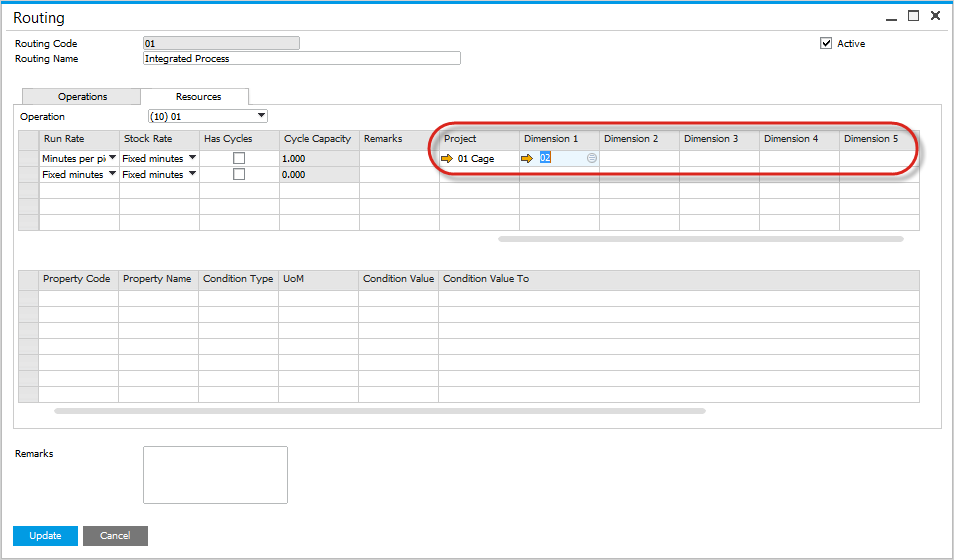Open the choose-from-list icon in Dimension 1

point(592,158)
